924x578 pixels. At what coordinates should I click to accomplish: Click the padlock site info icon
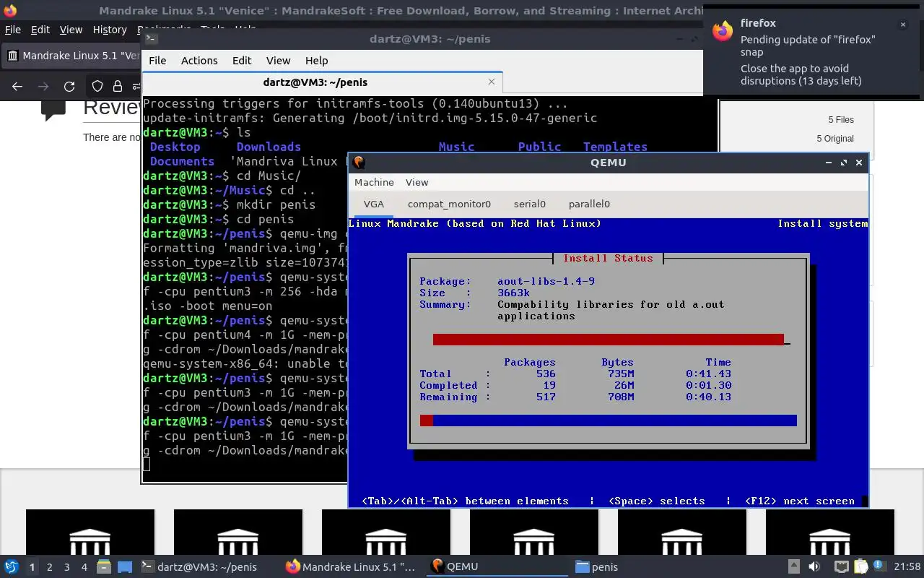click(118, 87)
